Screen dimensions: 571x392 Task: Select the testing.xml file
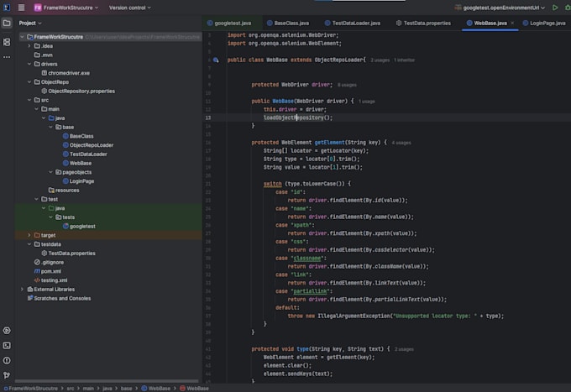coord(54,280)
